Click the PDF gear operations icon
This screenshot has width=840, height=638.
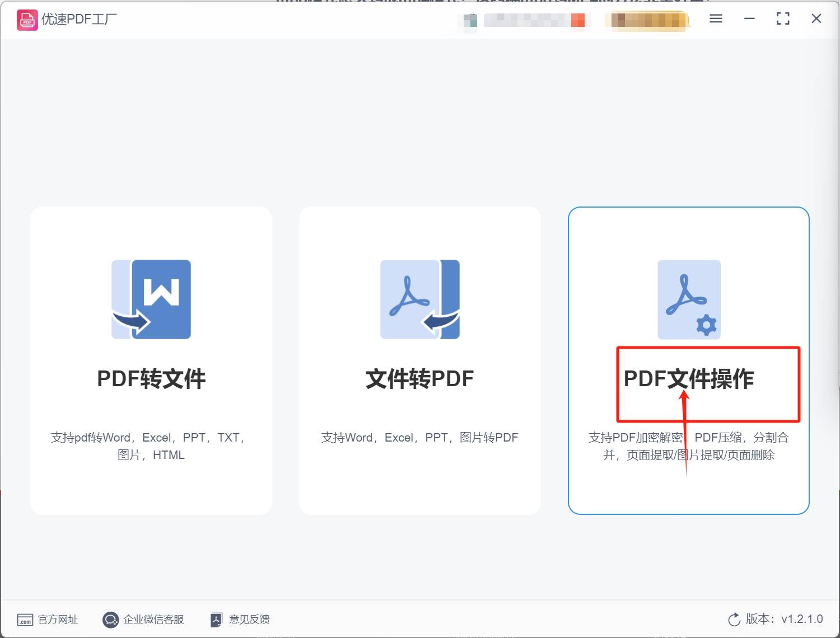(689, 299)
